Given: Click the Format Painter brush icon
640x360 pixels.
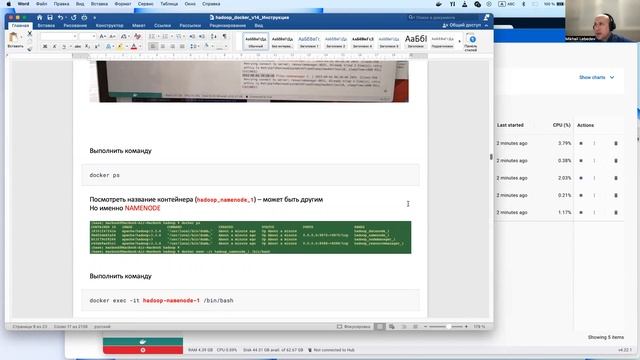Looking at the screenshot, I should [29, 49].
